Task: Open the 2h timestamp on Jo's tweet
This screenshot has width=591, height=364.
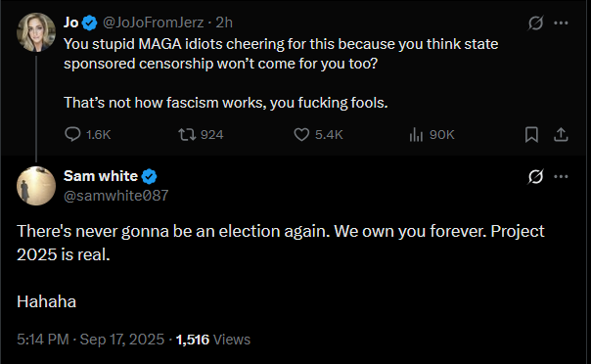Action: click(x=224, y=23)
